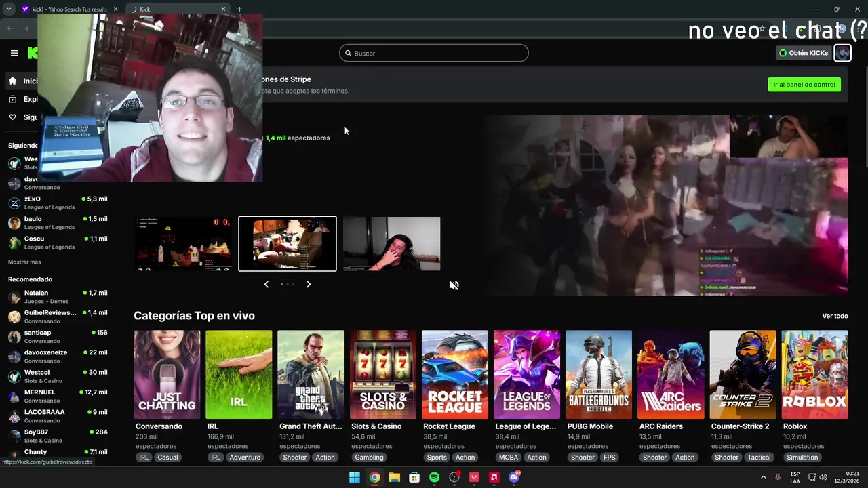Click Casual tag under Conversando

[167, 457]
